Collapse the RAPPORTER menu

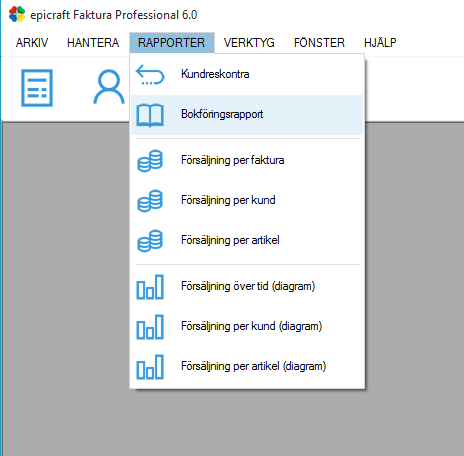pyautogui.click(x=172, y=43)
